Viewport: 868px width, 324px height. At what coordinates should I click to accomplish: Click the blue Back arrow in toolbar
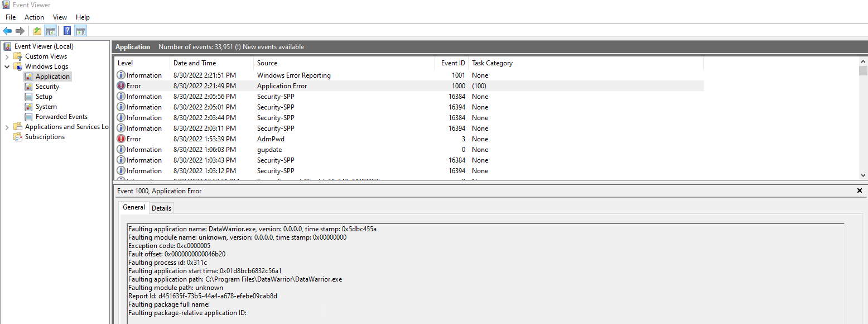7,31
